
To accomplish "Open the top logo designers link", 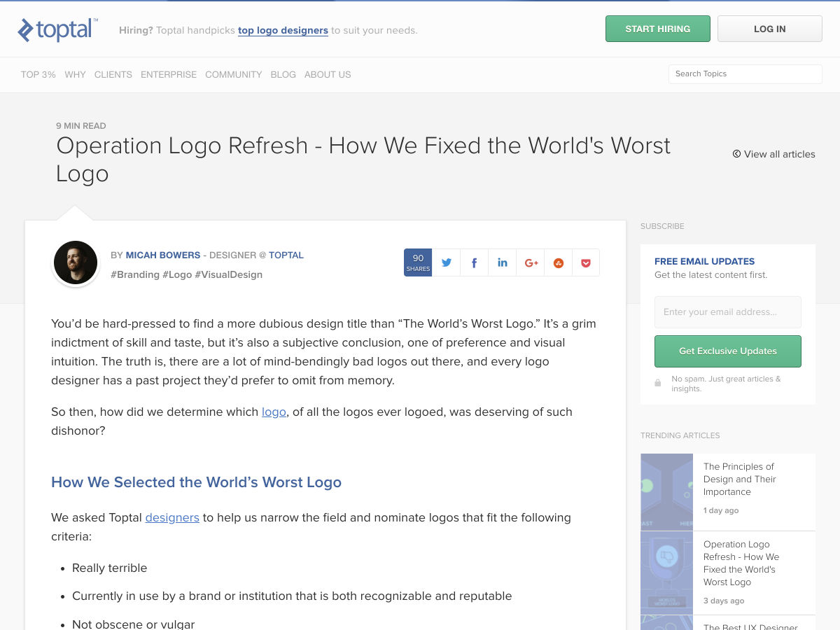I will [x=283, y=30].
